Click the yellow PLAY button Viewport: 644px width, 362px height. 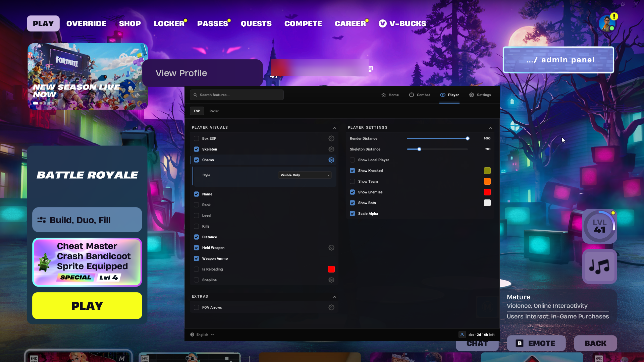tap(87, 306)
